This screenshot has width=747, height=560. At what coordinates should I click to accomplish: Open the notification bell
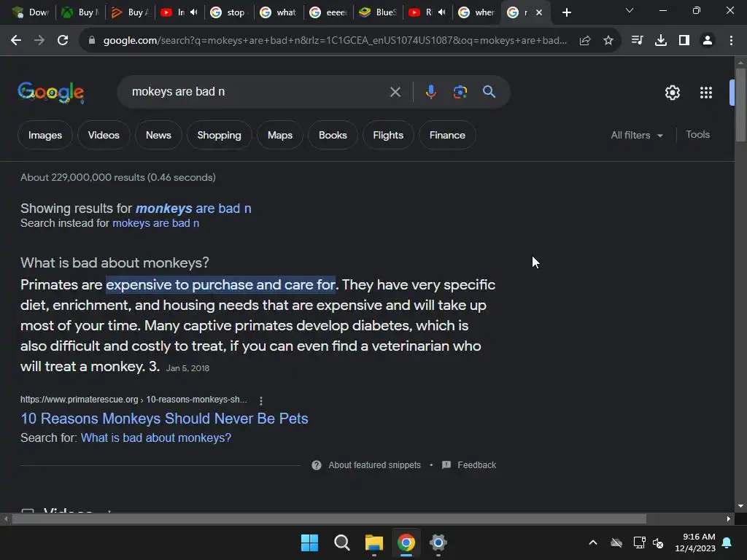(x=727, y=542)
